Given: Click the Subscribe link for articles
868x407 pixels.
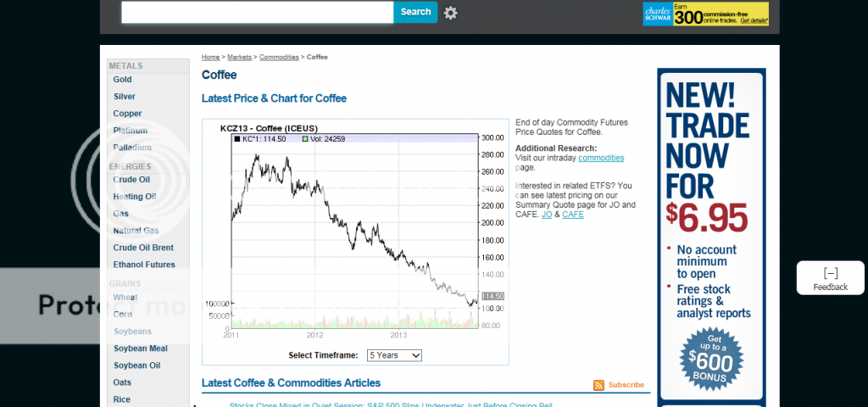Looking at the screenshot, I should tap(626, 385).
